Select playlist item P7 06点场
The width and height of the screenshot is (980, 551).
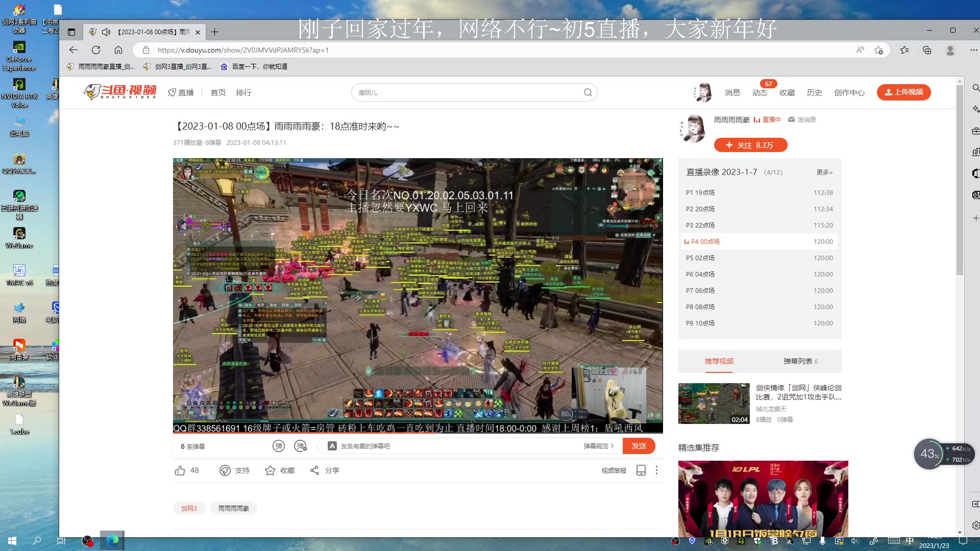759,290
